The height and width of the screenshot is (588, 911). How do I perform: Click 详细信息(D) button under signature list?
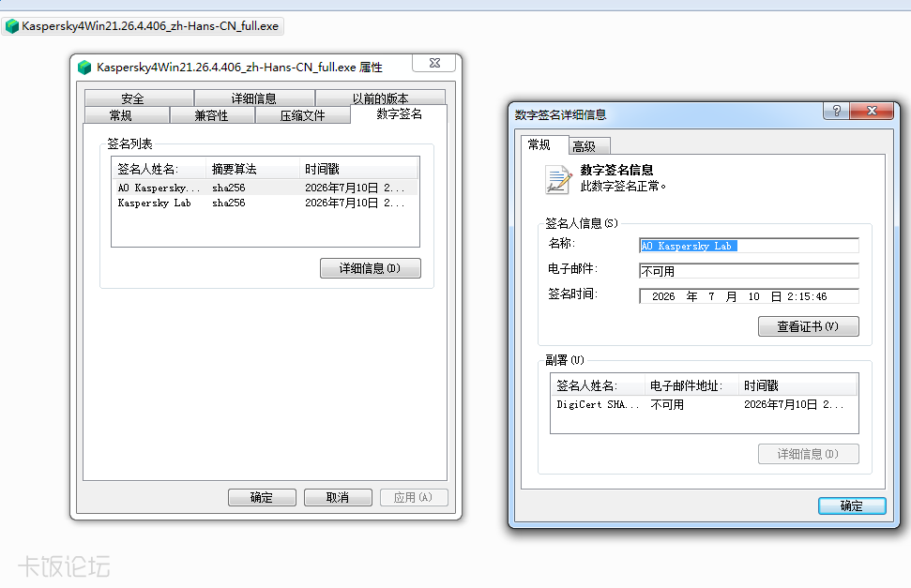370,268
